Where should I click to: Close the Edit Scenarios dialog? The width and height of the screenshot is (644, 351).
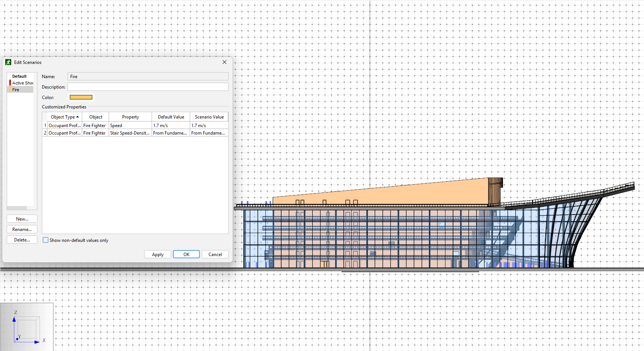point(225,62)
